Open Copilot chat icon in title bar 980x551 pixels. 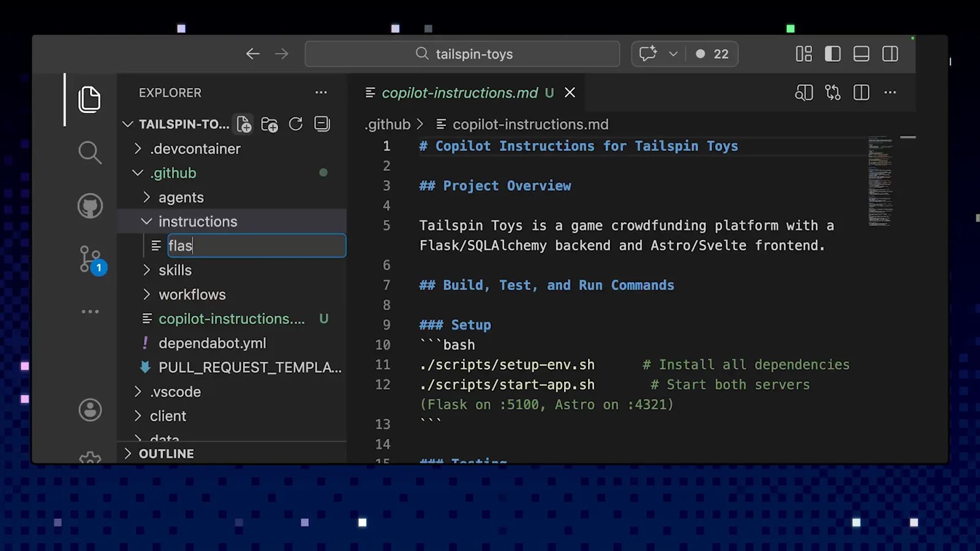[648, 54]
